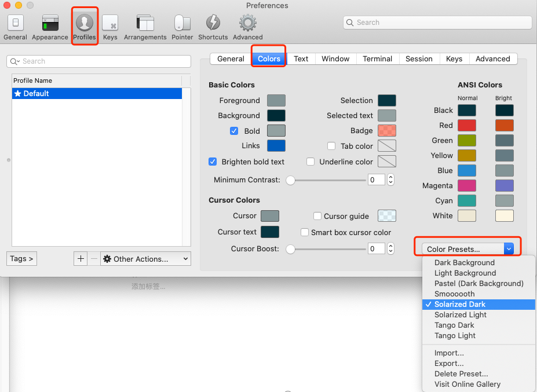Click the star icon on Default profile
537x392 pixels.
pos(18,93)
